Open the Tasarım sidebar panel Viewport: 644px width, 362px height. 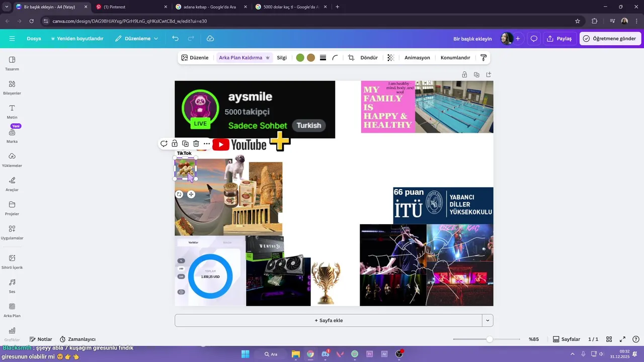12,63
